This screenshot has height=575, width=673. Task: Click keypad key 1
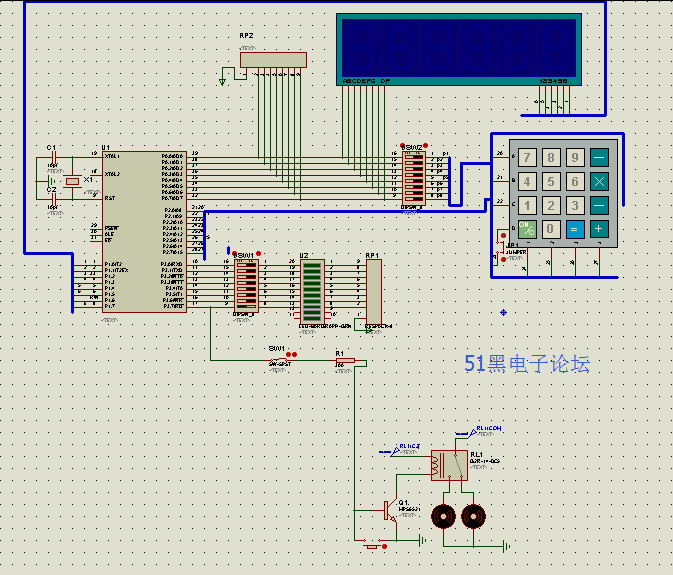click(527, 206)
